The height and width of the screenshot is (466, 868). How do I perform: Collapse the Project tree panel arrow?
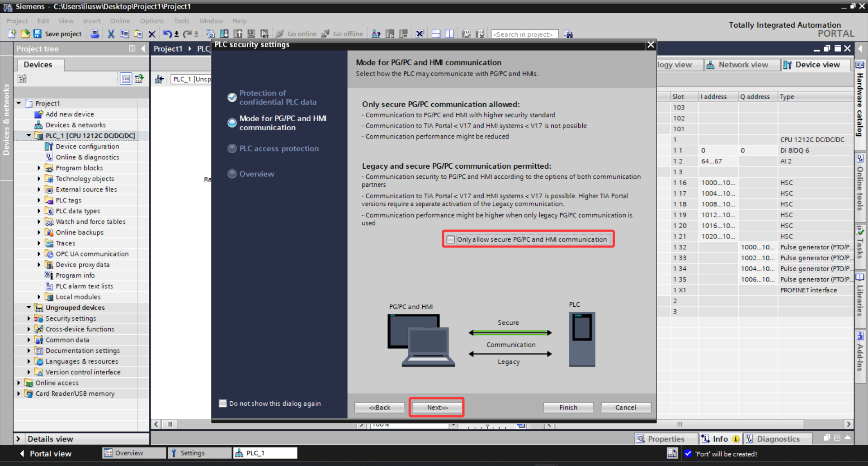coord(143,48)
